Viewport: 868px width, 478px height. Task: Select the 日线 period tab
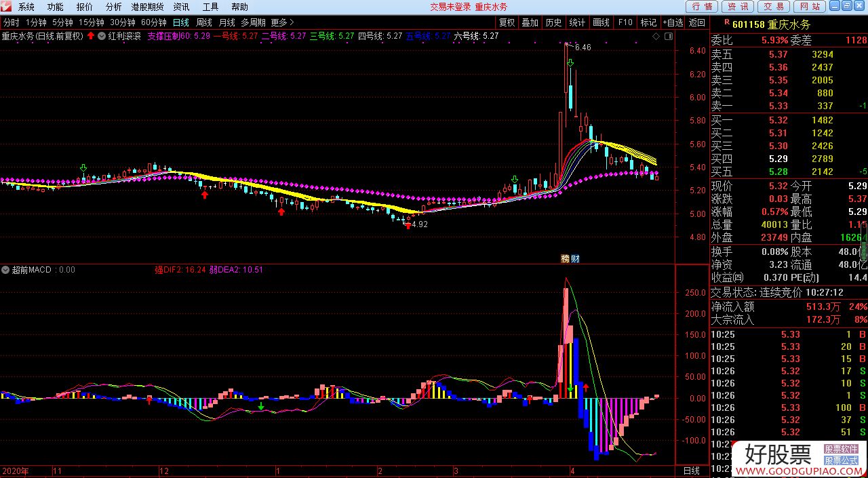tap(181, 22)
